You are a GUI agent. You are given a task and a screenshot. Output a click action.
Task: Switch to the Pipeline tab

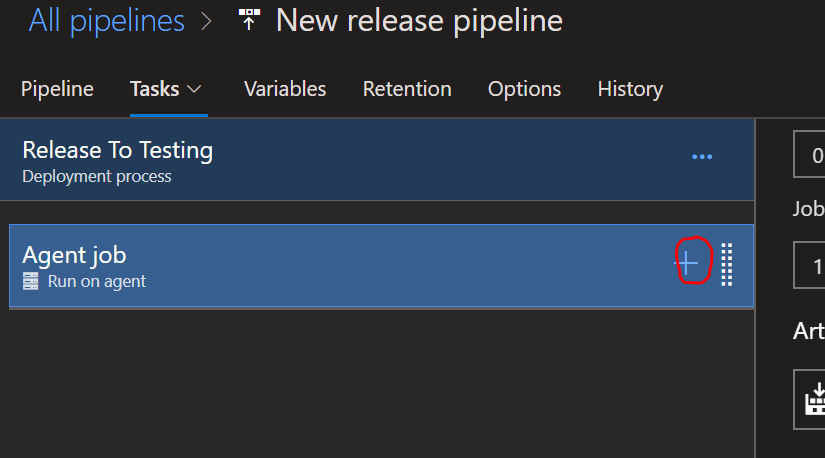point(57,89)
